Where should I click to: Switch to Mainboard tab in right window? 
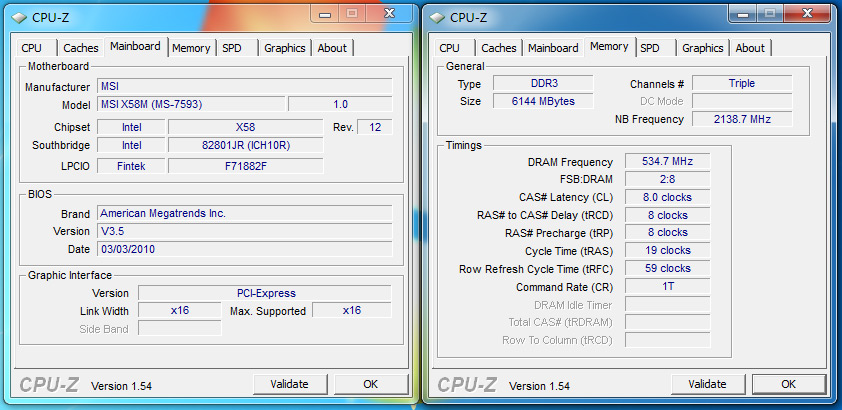553,48
